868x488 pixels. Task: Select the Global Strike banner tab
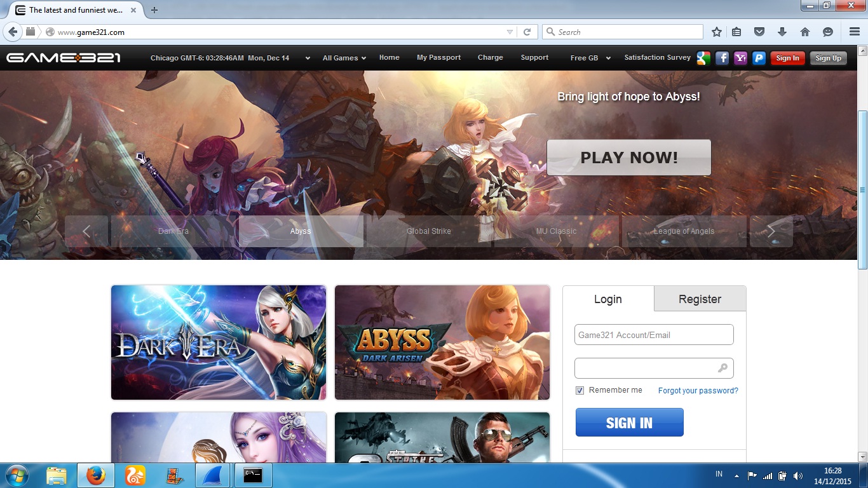coord(429,231)
